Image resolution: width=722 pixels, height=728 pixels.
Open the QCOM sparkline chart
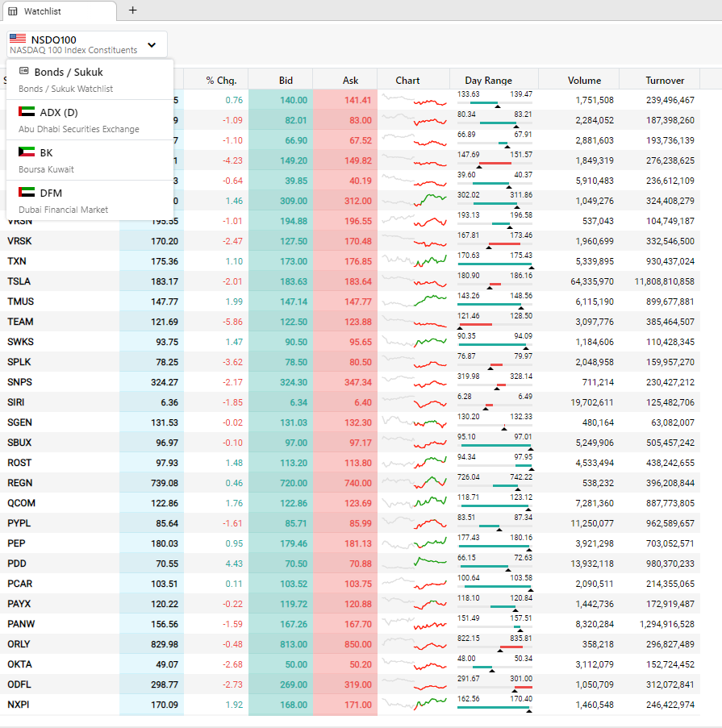click(x=414, y=503)
